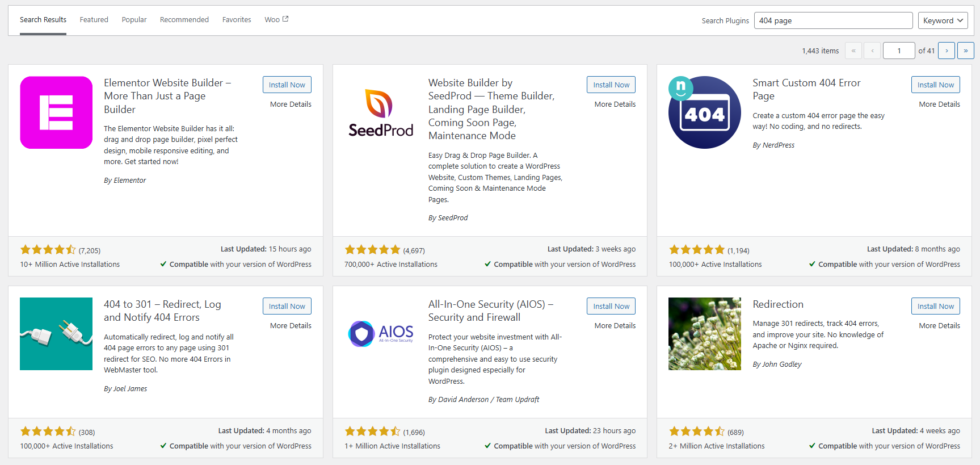Open 404 to 301 plugin title link

tap(162, 311)
